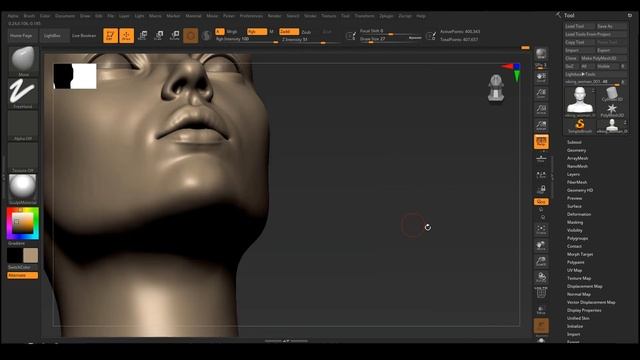Click the Scroll view icon
Image resolution: width=640 pixels, height=360 pixels.
click(x=541, y=77)
